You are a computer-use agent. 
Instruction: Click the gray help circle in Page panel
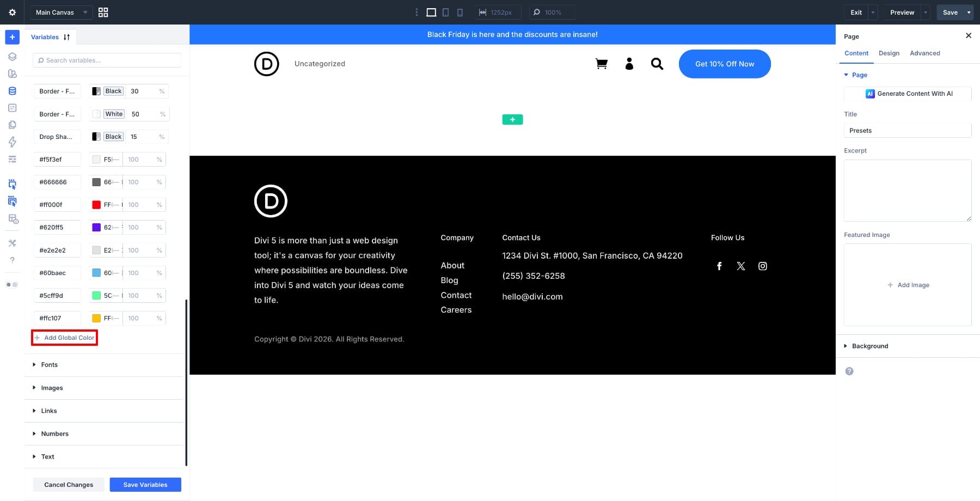[x=849, y=371]
